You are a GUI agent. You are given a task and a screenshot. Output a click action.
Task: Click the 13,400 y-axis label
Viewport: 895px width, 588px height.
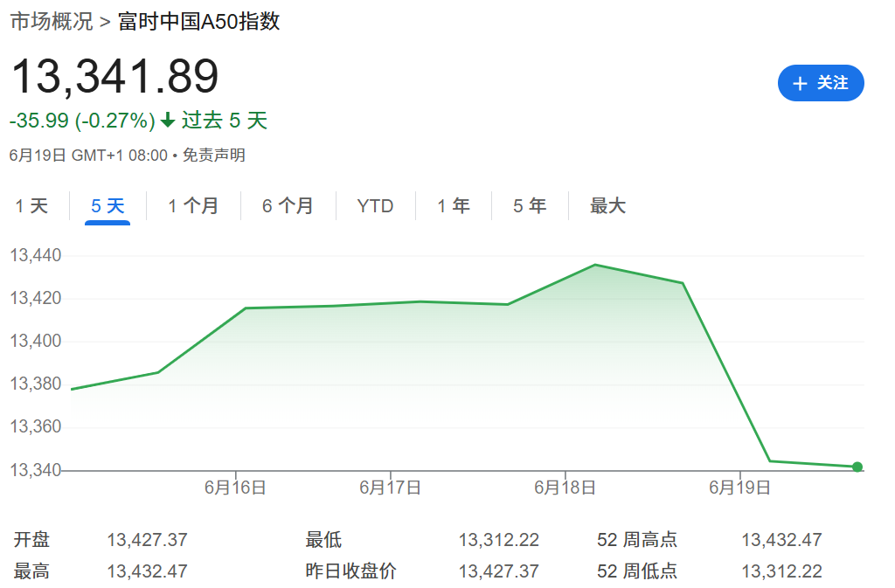pos(35,341)
